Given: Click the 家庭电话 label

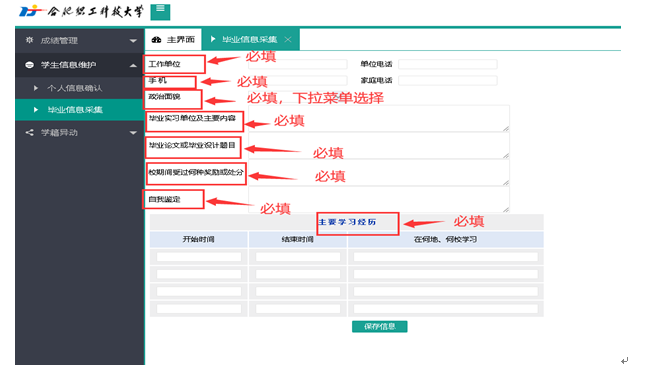Looking at the screenshot, I should pyautogui.click(x=376, y=80).
